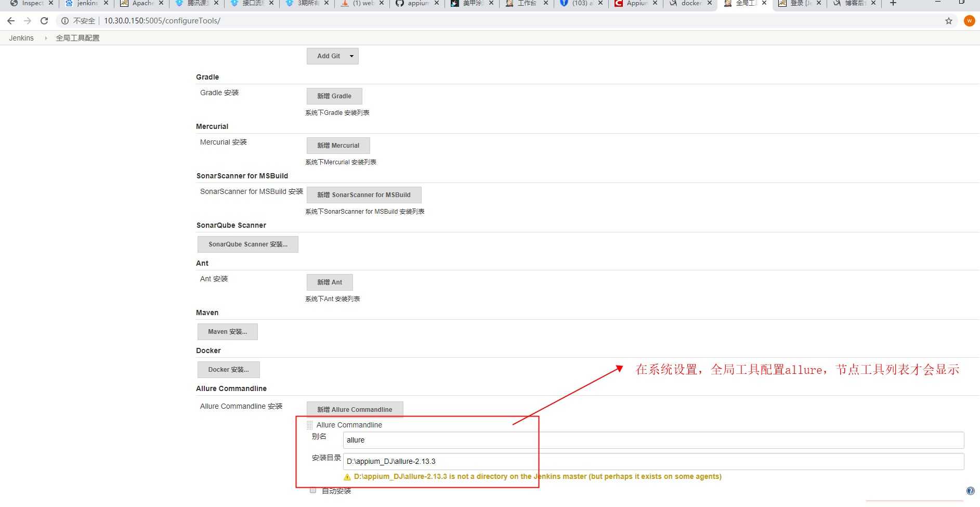
Task: Close the appium GitHub tab
Action: point(436,3)
